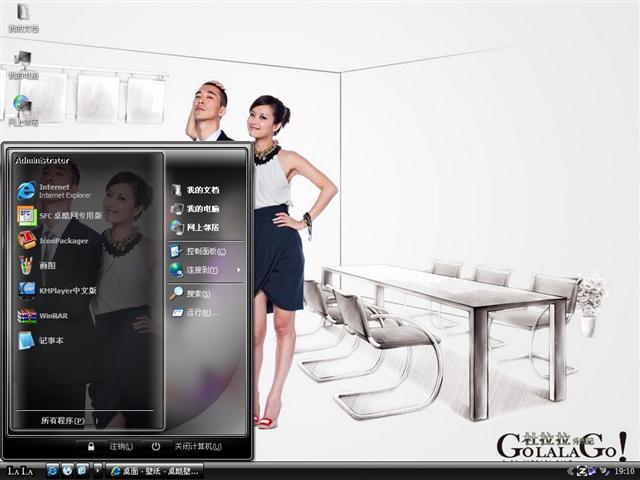Open 网上邻居 in start menu right pane
The image size is (640, 480).
coord(195,227)
